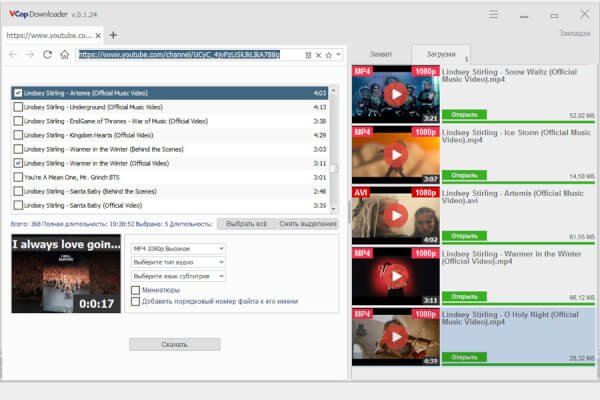The image size is (600, 400).
Task: Check Santa Baby (Official Video) checkbox
Action: click(18, 205)
